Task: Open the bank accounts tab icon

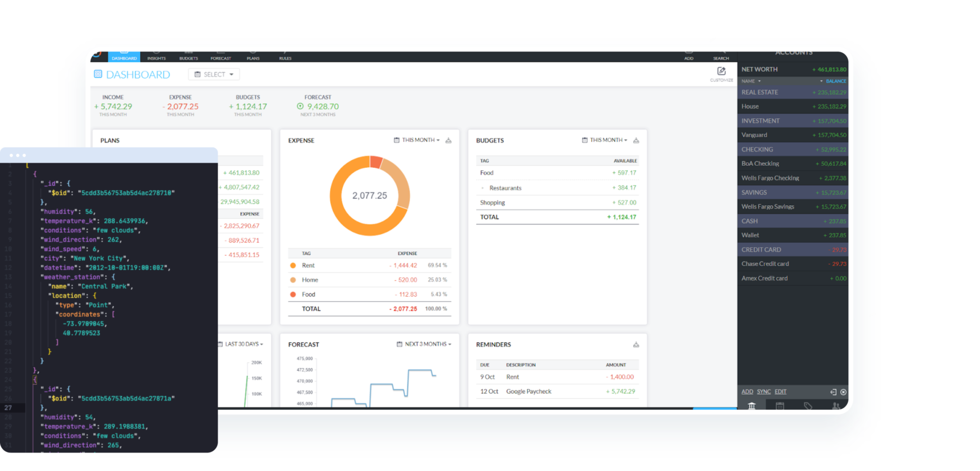Action: 752,406
